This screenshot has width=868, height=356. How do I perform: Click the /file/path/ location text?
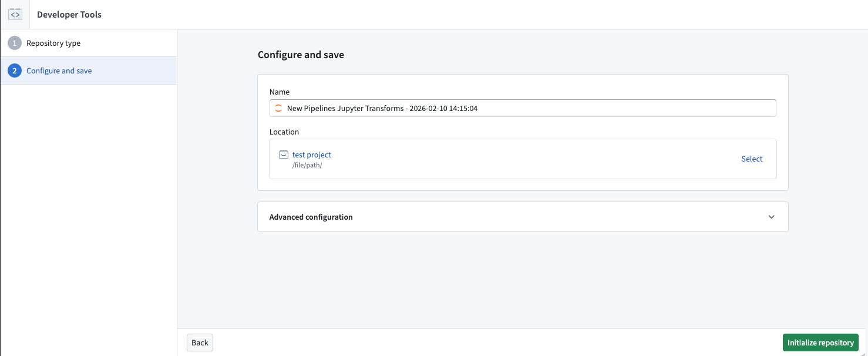click(x=307, y=165)
